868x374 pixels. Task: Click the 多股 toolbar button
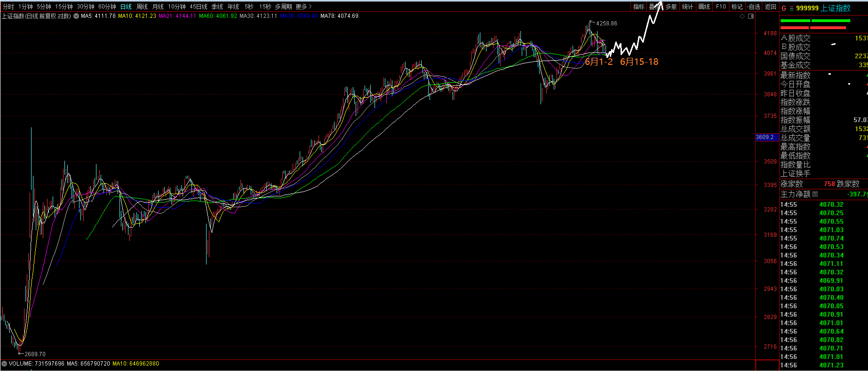[671, 7]
